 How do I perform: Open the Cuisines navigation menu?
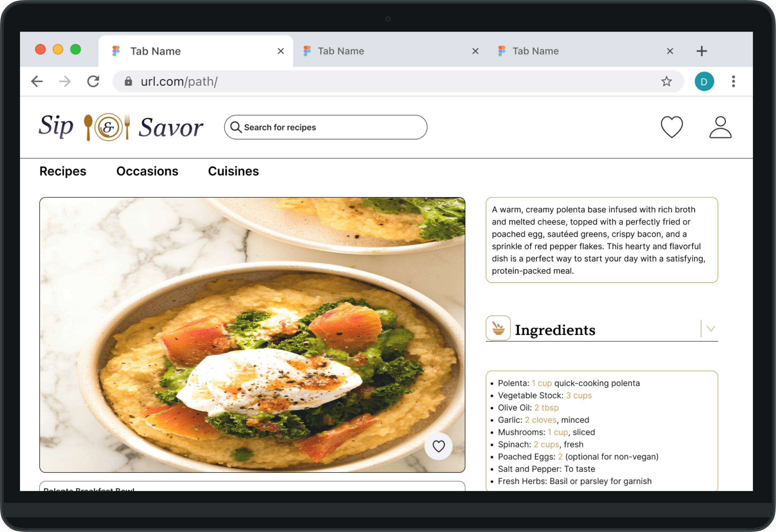click(233, 171)
